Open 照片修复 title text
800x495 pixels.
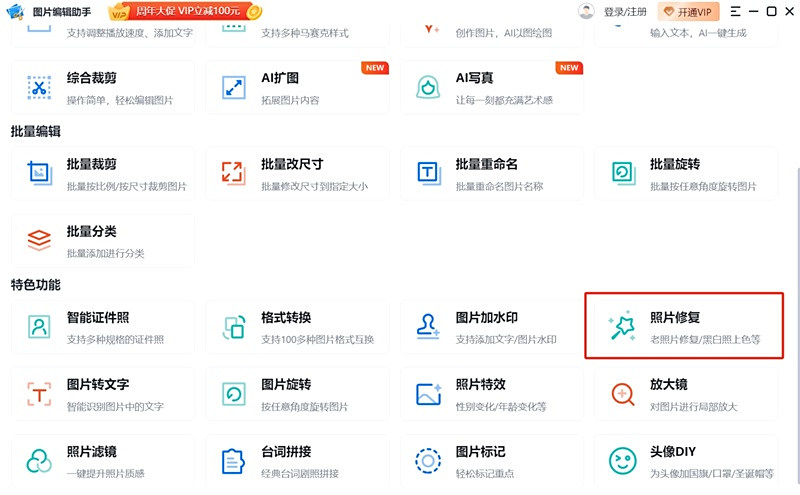(x=675, y=318)
